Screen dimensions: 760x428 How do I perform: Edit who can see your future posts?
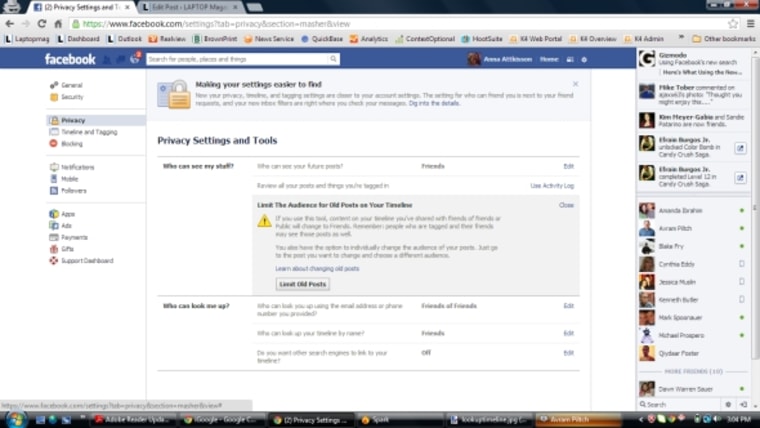pyautogui.click(x=569, y=166)
